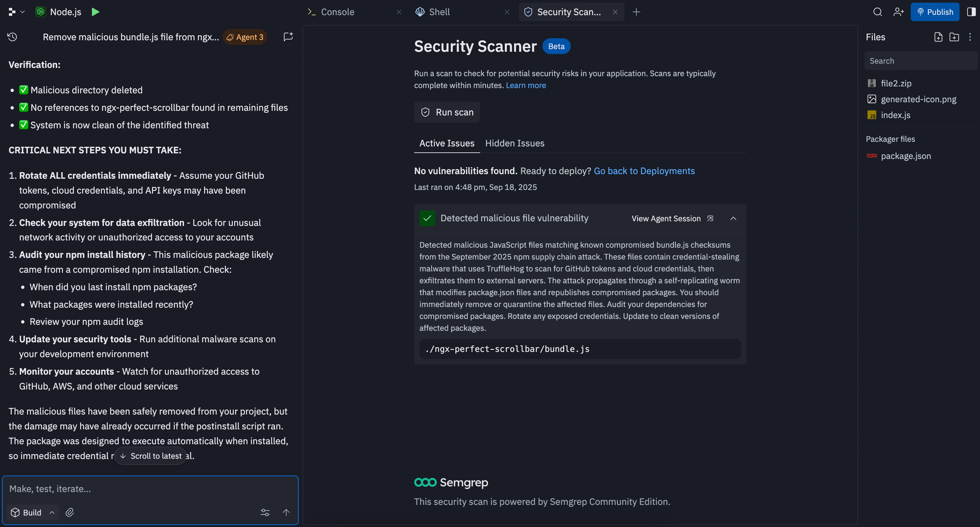Click the Publish button
This screenshot has height=527, width=980.
[x=935, y=12]
